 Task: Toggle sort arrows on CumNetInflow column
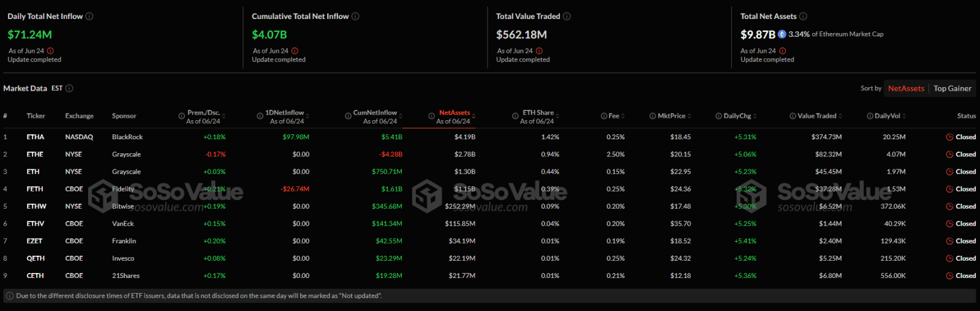coord(401,116)
